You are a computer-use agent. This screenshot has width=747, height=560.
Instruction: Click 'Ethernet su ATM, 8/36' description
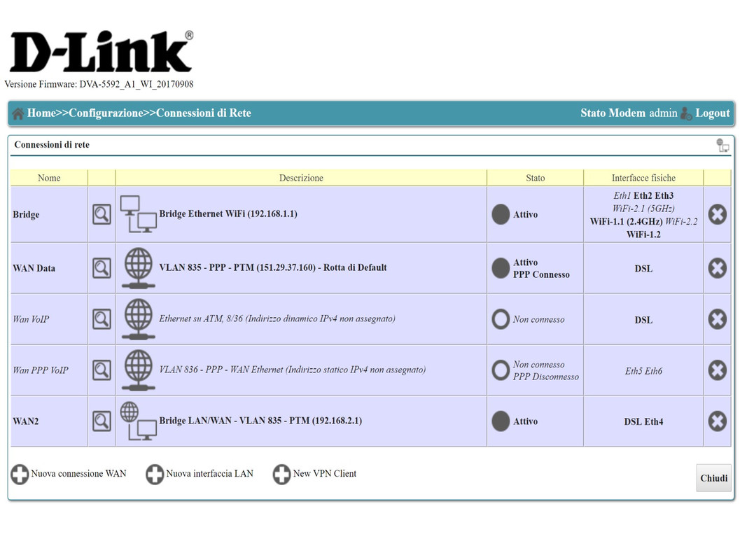[277, 318]
